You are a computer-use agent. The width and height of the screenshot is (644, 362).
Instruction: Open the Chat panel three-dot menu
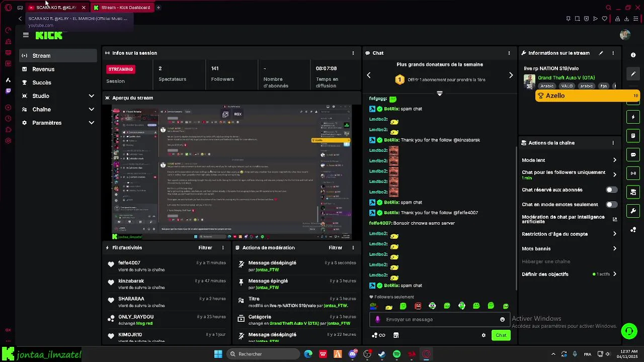pos(509,53)
